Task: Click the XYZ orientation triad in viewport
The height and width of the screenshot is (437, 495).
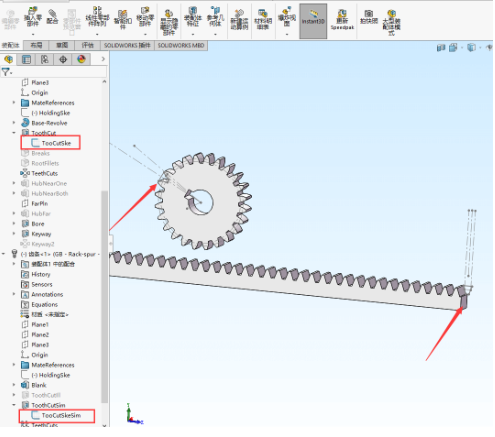Action: pos(134,414)
